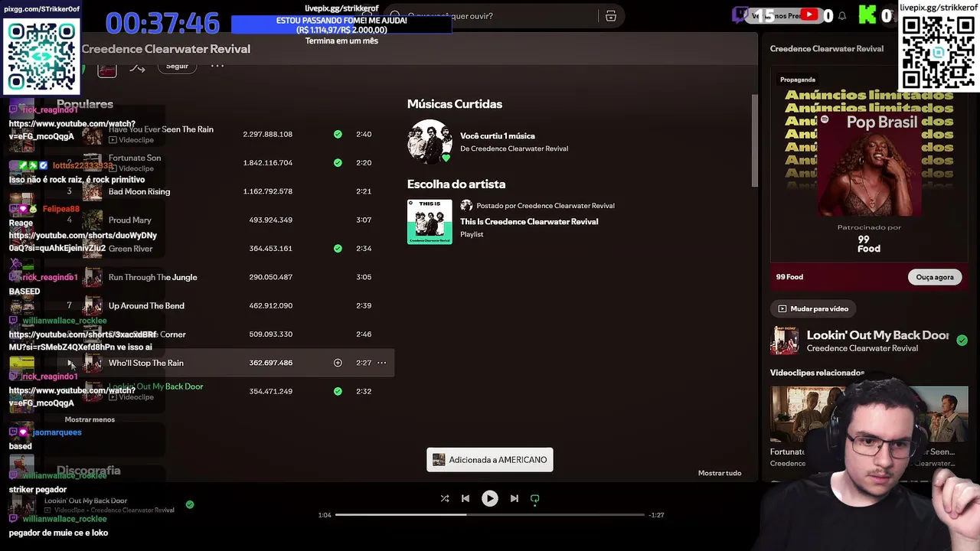Open This Is Creedence Clearwater Revival playlist

529,221
